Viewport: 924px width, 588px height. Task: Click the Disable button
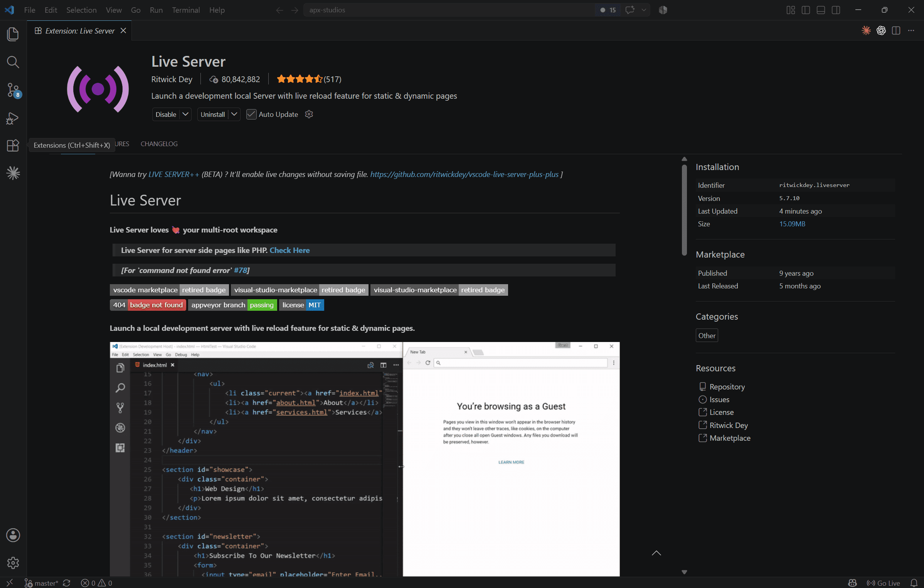[x=166, y=114]
